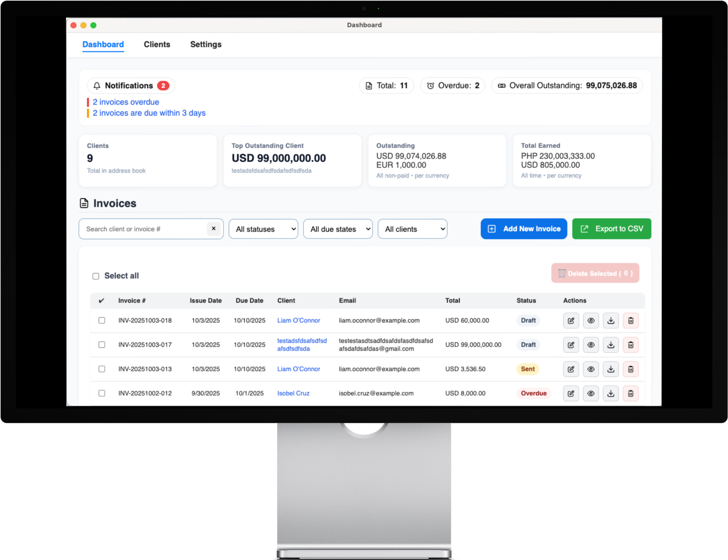This screenshot has width=728, height=560.
Task: Click Add New Invoice button
Action: [x=523, y=229]
